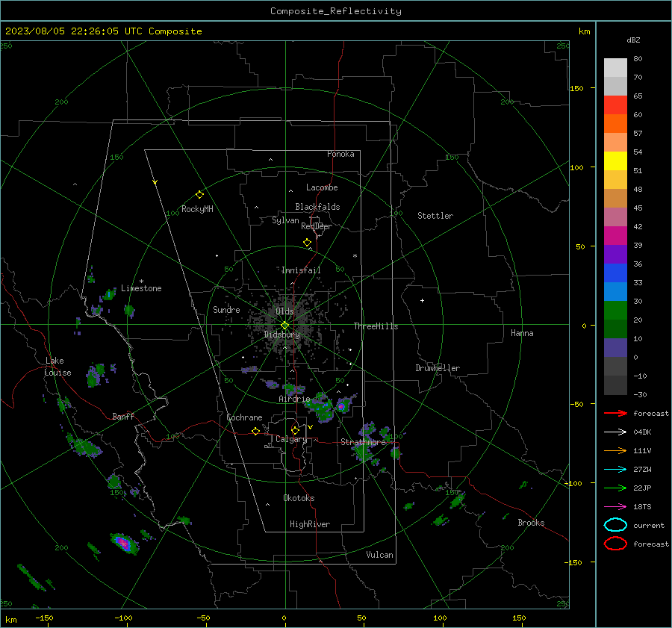Click the Ponoka town label
The width and height of the screenshot is (672, 628).
coord(340,154)
